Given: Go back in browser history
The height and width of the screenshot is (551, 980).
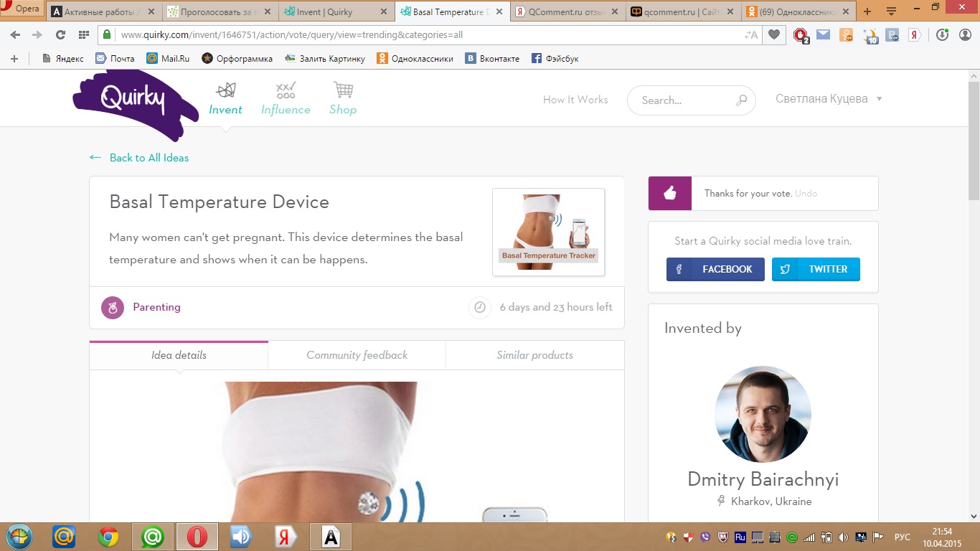Looking at the screenshot, I should click(x=15, y=34).
